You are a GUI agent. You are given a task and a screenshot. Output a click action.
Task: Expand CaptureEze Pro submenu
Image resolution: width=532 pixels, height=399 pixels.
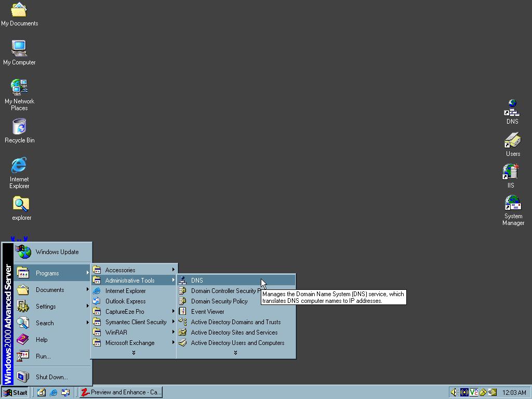(x=134, y=312)
